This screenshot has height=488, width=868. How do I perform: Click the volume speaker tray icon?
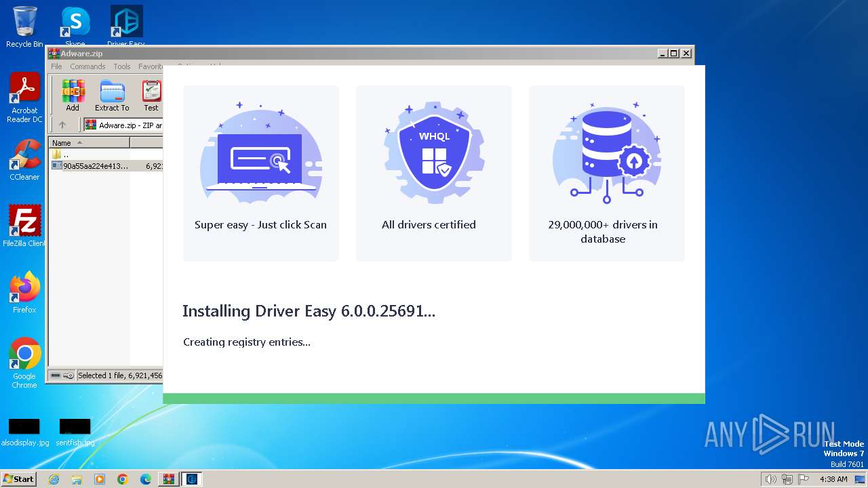point(770,479)
